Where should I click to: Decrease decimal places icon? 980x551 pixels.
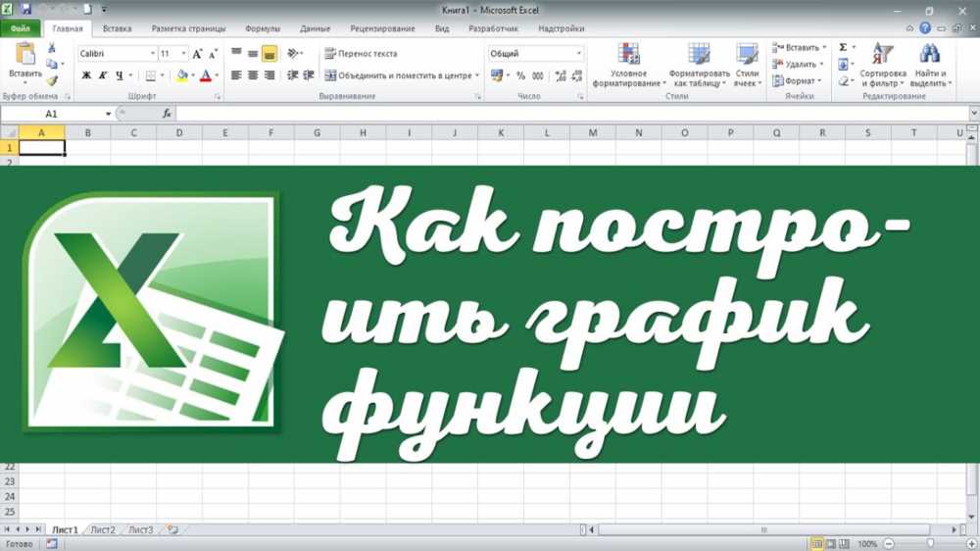click(577, 75)
